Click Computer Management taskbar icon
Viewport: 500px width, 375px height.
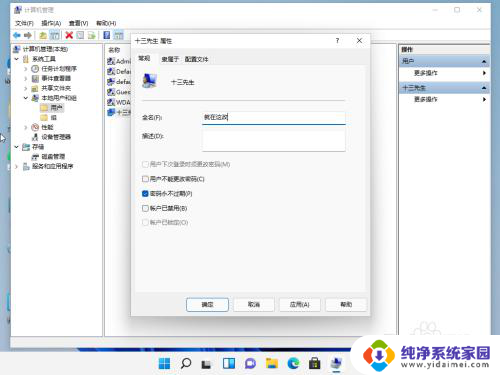click(337, 363)
